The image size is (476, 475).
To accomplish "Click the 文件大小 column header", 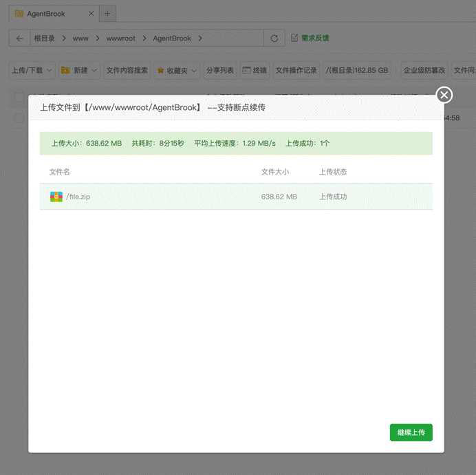I will pyautogui.click(x=275, y=172).
